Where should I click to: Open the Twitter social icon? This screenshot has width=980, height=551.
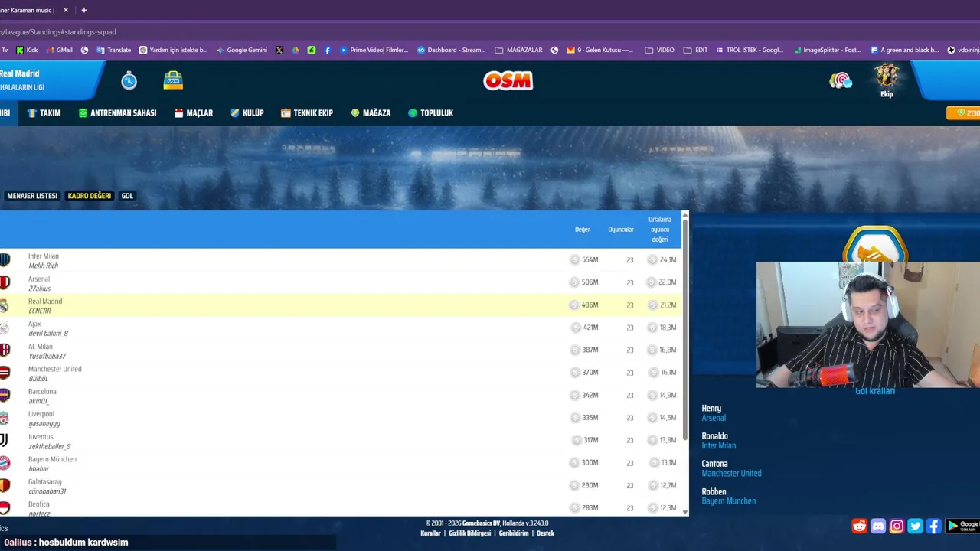point(915,526)
